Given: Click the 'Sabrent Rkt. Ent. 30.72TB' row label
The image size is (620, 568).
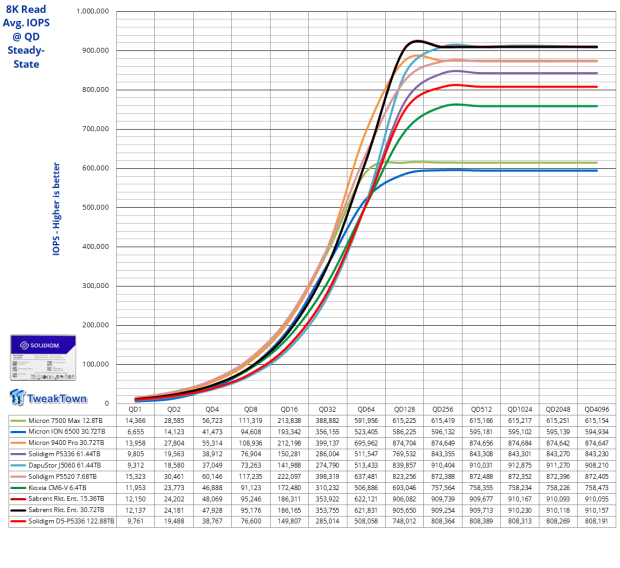Looking at the screenshot, I should [x=66, y=510].
